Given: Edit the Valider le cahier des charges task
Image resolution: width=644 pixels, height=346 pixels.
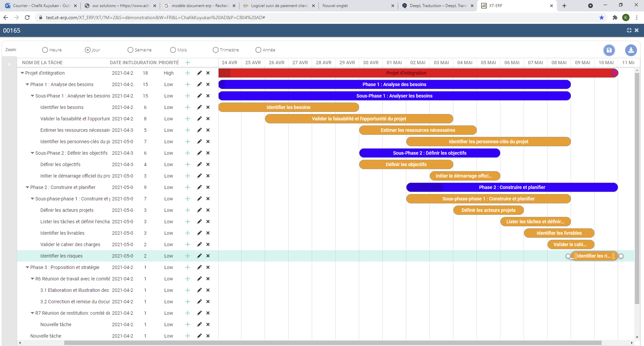Looking at the screenshot, I should (x=199, y=244).
